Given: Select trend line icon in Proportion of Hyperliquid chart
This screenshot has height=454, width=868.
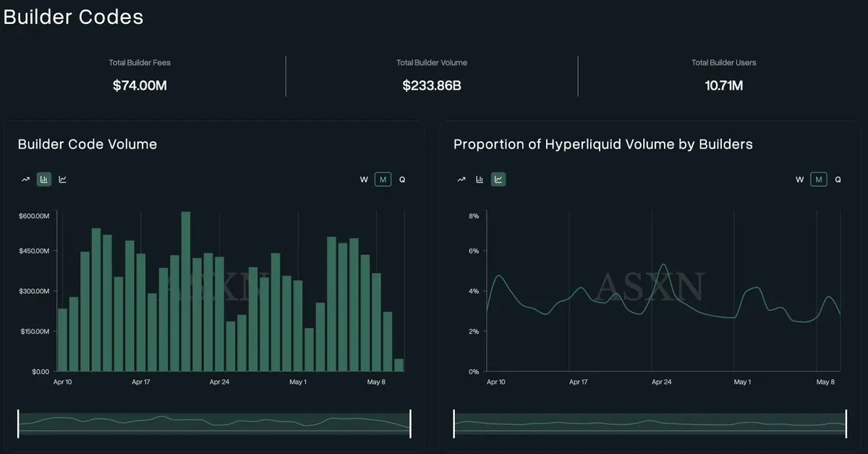Looking at the screenshot, I should coord(461,180).
